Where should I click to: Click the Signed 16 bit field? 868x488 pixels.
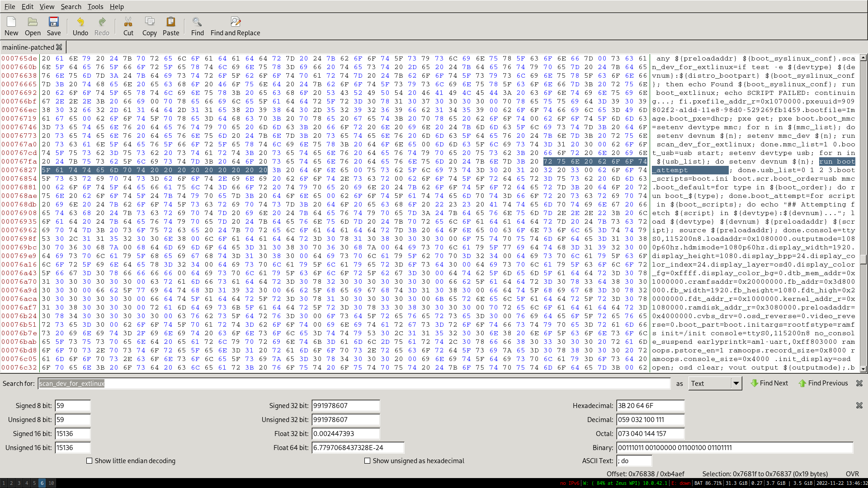[73, 434]
